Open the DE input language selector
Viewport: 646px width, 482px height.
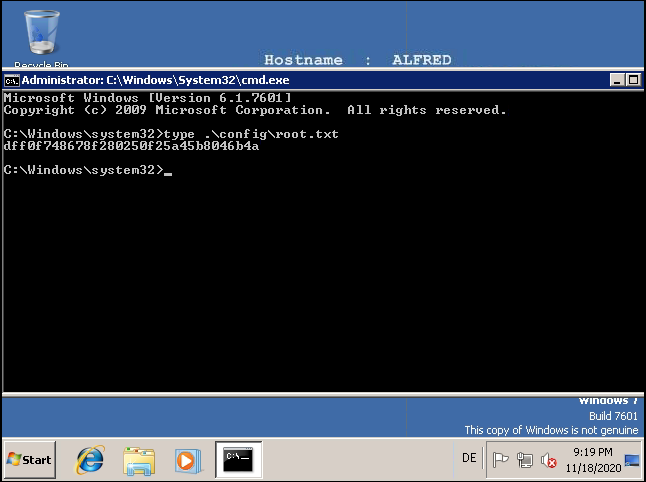click(x=469, y=459)
